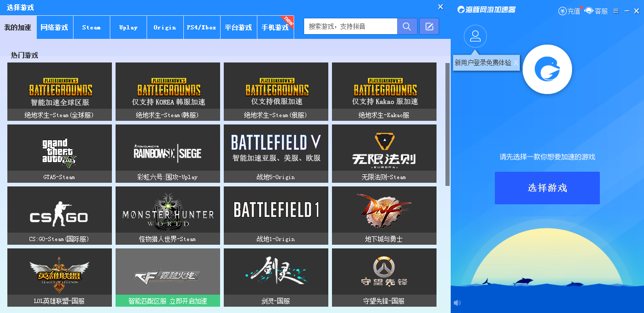The height and width of the screenshot is (313, 644).
Task: Pick the 无限法则-Steam game tile
Action: click(x=384, y=153)
